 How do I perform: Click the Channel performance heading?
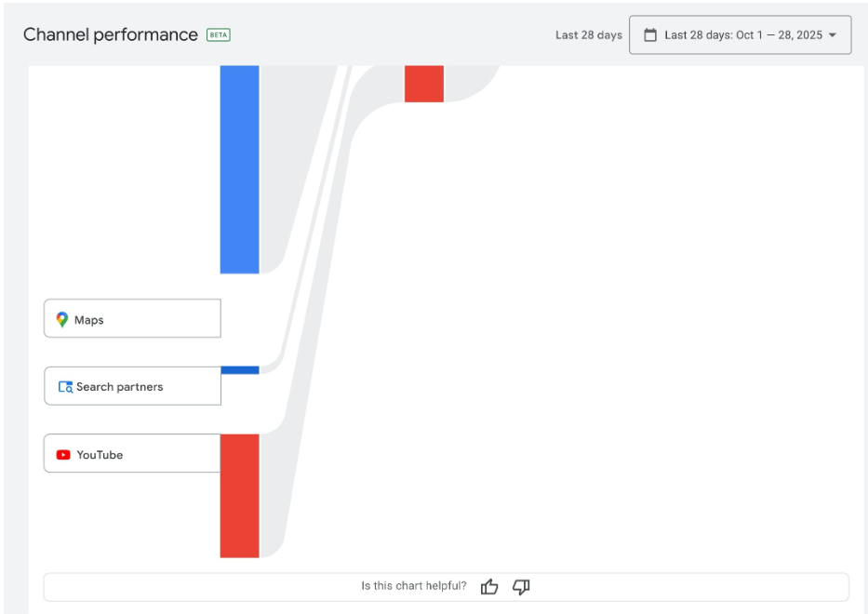tap(110, 35)
